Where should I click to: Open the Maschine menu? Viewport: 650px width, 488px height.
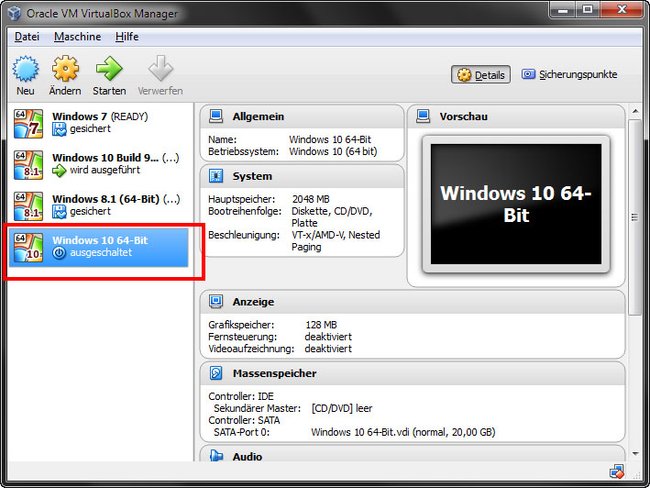click(78, 37)
